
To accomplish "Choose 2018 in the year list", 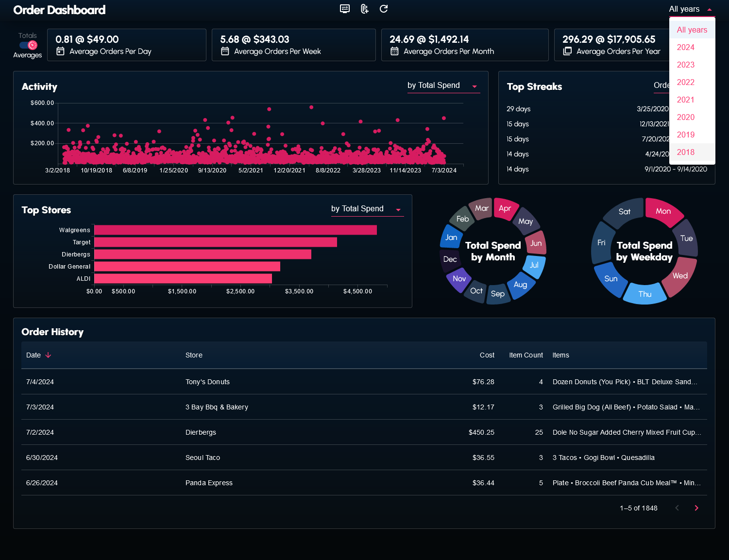I will pyautogui.click(x=686, y=152).
